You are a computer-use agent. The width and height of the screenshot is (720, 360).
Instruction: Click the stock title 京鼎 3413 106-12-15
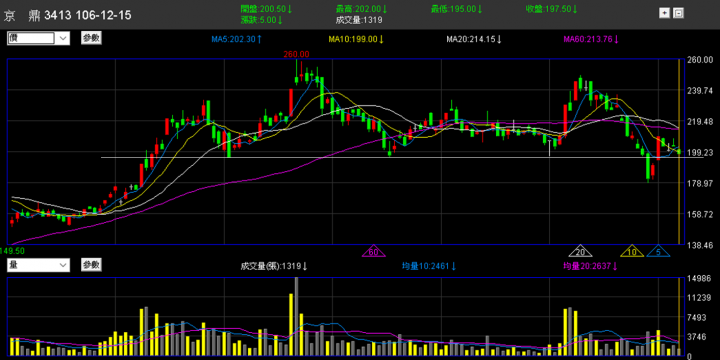click(68, 16)
